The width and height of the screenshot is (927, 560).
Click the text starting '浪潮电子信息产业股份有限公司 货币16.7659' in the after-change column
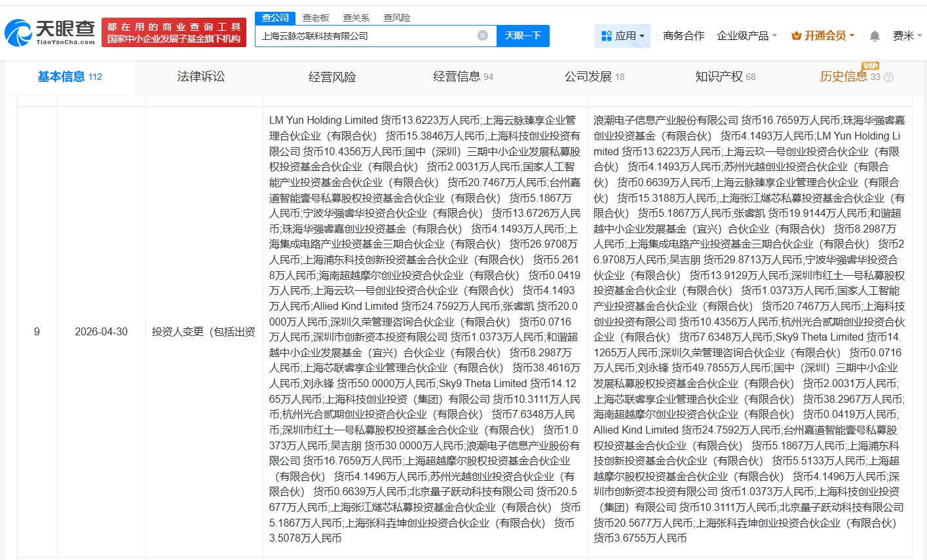pyautogui.click(x=749, y=329)
